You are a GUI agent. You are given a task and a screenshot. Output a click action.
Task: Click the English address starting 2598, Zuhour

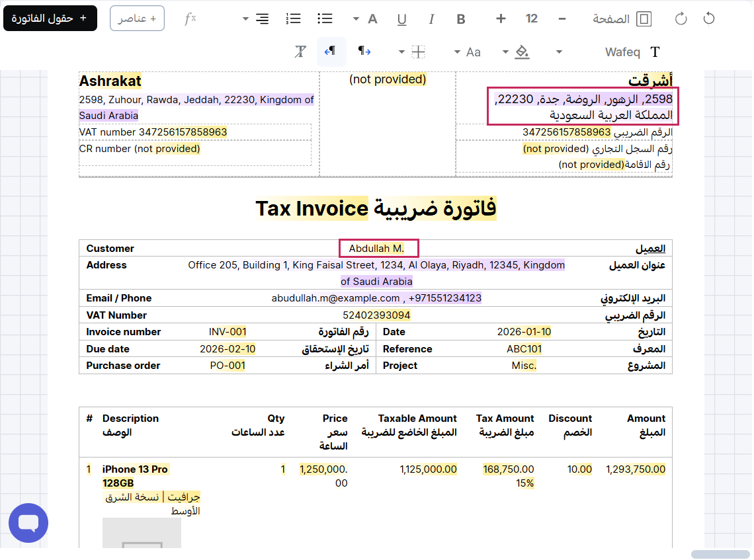[196, 107]
